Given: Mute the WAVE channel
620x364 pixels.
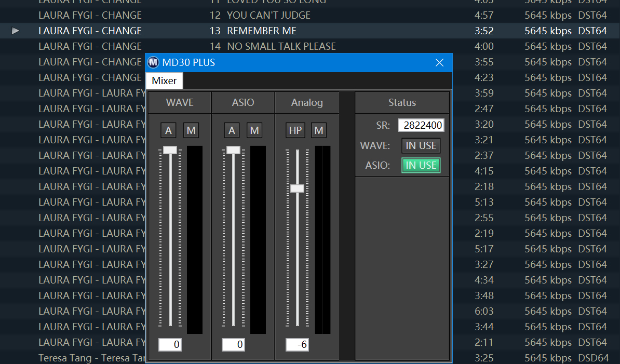Looking at the screenshot, I should (191, 130).
